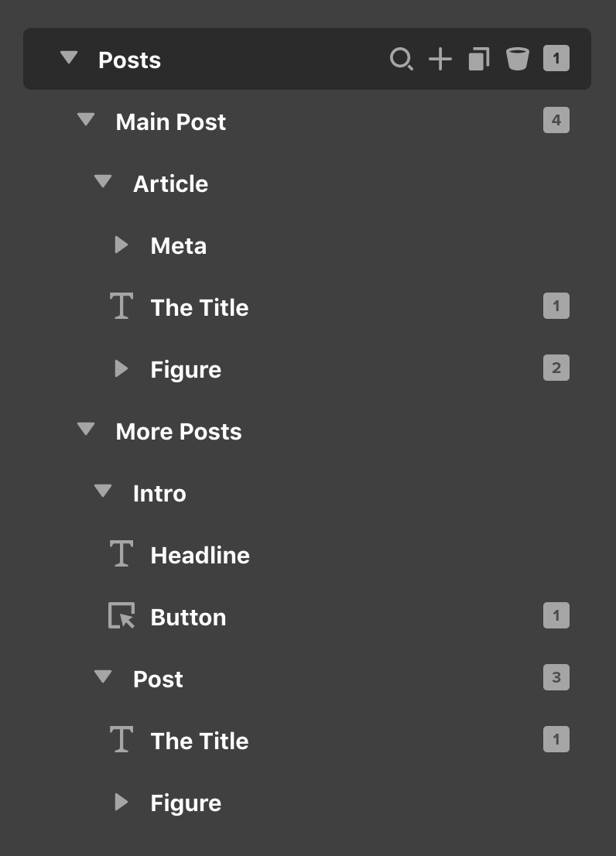Click the Button element's cursor icon
The height and width of the screenshot is (856, 616).
tap(121, 616)
